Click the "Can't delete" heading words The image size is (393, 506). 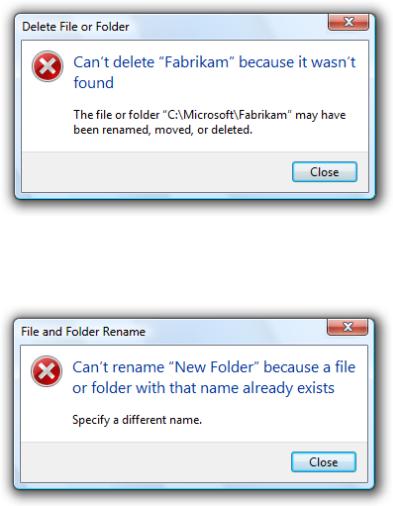pyautogui.click(x=114, y=62)
